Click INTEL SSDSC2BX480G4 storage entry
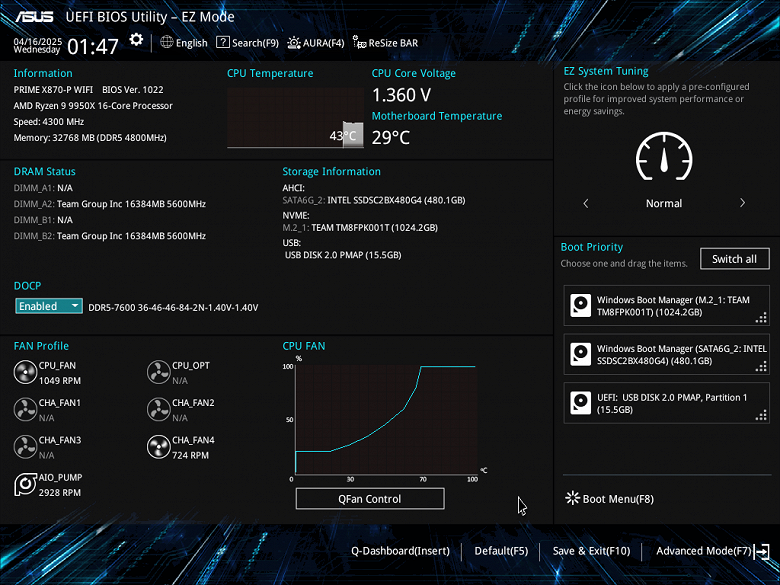Image resolution: width=780 pixels, height=585 pixels. [374, 200]
